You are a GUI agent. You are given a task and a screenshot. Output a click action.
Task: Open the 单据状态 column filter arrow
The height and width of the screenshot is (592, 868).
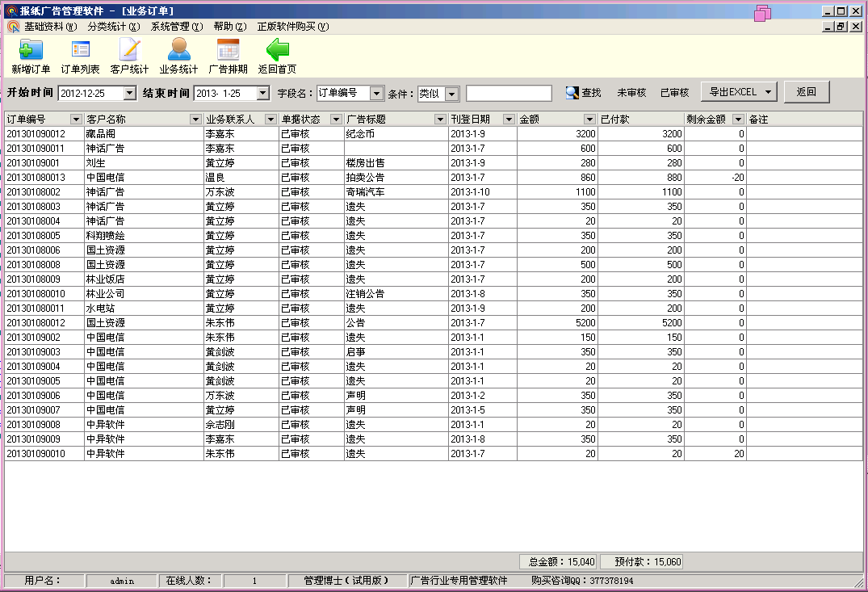337,120
